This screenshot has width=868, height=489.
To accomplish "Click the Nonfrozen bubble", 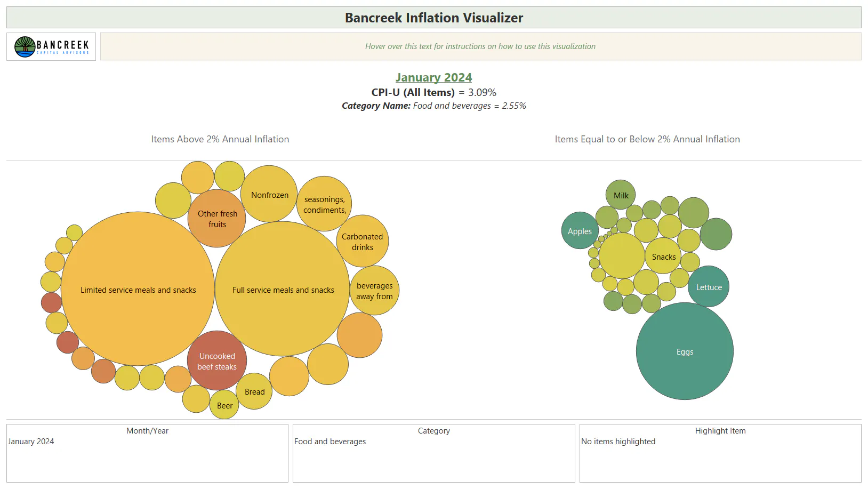I will coord(269,194).
